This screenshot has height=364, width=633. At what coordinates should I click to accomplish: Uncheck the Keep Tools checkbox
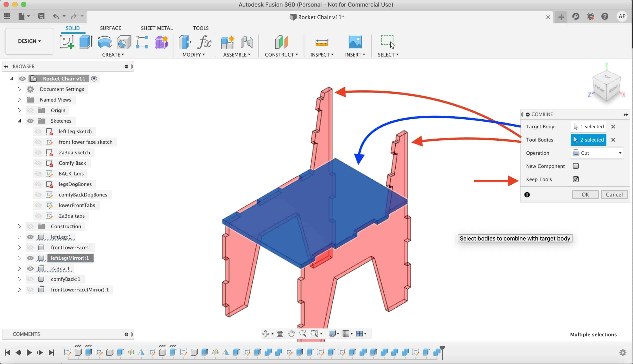coord(576,179)
